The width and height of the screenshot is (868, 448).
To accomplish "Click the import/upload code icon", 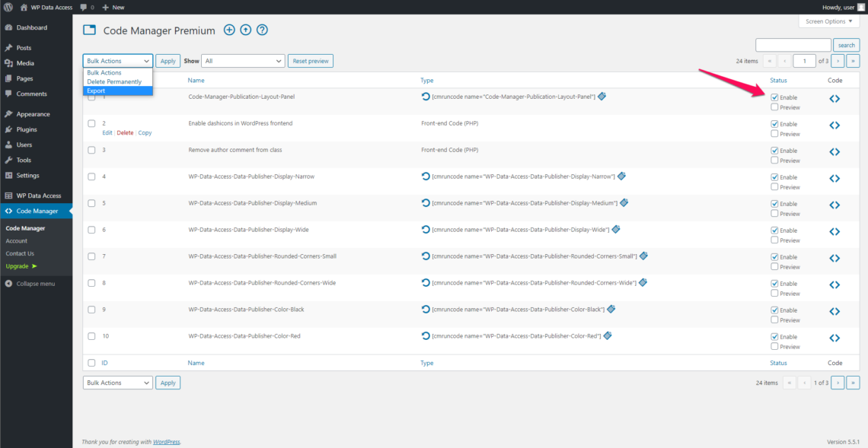I will 245,30.
